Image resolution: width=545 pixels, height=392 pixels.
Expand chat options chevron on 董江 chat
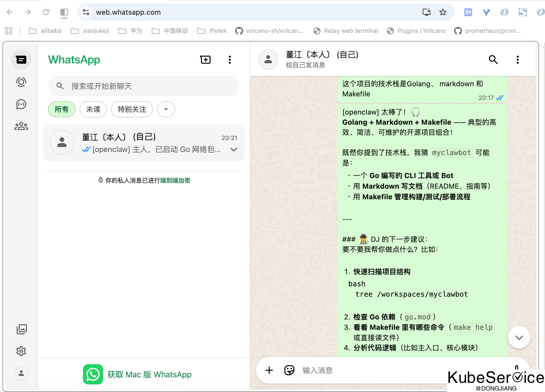click(234, 149)
